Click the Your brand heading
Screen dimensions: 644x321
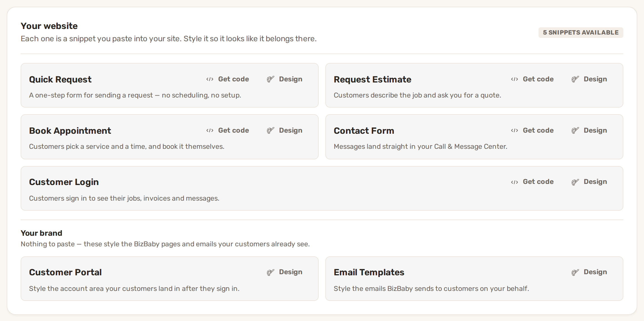pyautogui.click(x=42, y=233)
